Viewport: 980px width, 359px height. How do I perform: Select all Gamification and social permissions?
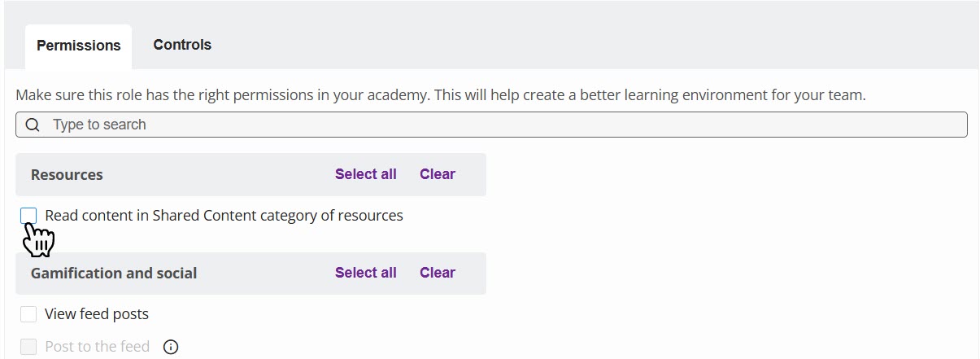365,273
